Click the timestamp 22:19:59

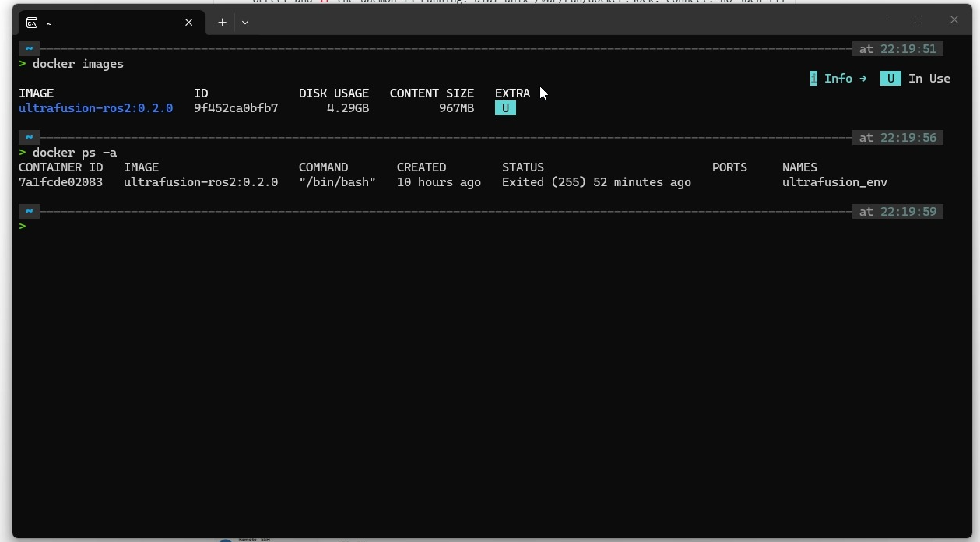[x=908, y=212]
